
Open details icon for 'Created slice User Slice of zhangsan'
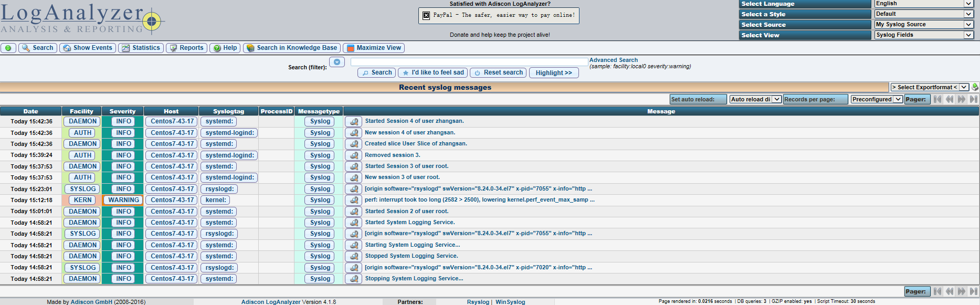354,144
